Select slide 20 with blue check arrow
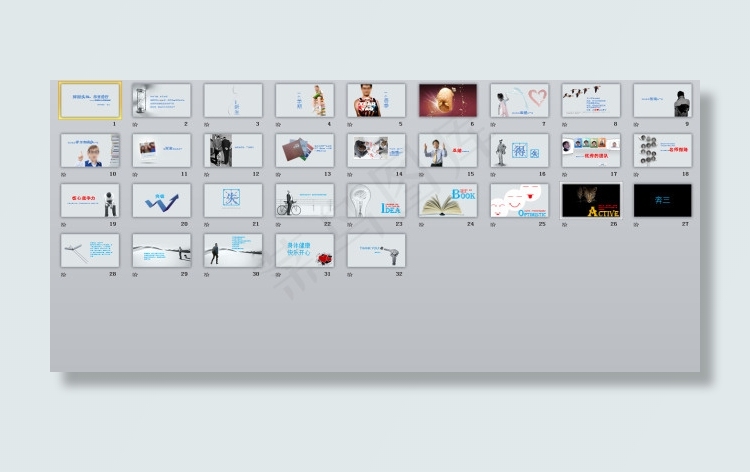750x472 pixels. tap(161, 200)
